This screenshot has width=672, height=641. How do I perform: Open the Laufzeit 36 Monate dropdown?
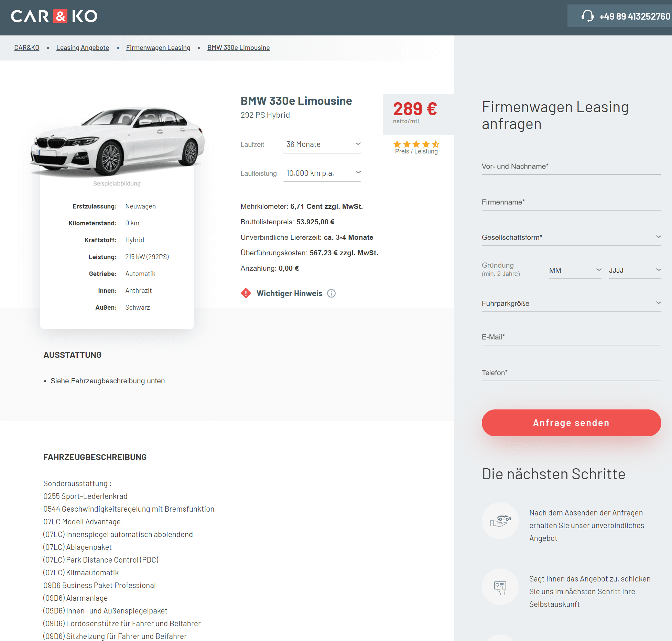point(322,145)
